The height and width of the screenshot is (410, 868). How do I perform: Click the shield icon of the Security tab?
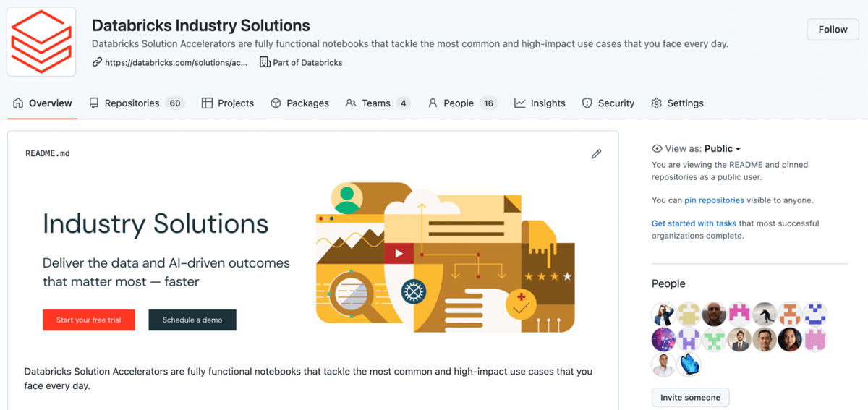(587, 103)
